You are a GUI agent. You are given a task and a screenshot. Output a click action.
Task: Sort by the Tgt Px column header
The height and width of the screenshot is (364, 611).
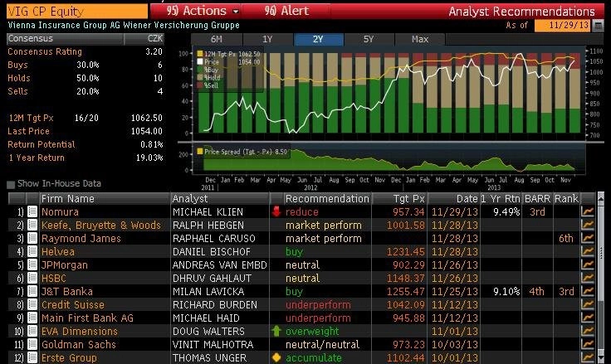coord(399,199)
